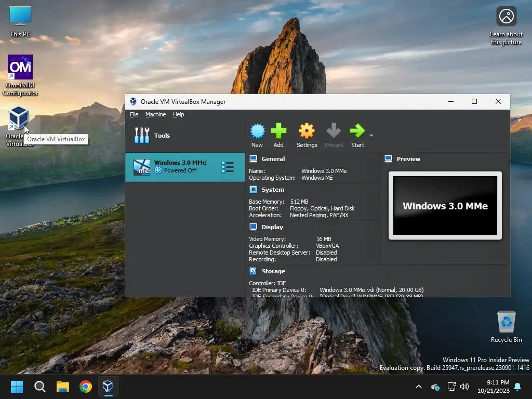Click the System chip icon
The height and width of the screenshot is (399, 532).
[253, 189]
